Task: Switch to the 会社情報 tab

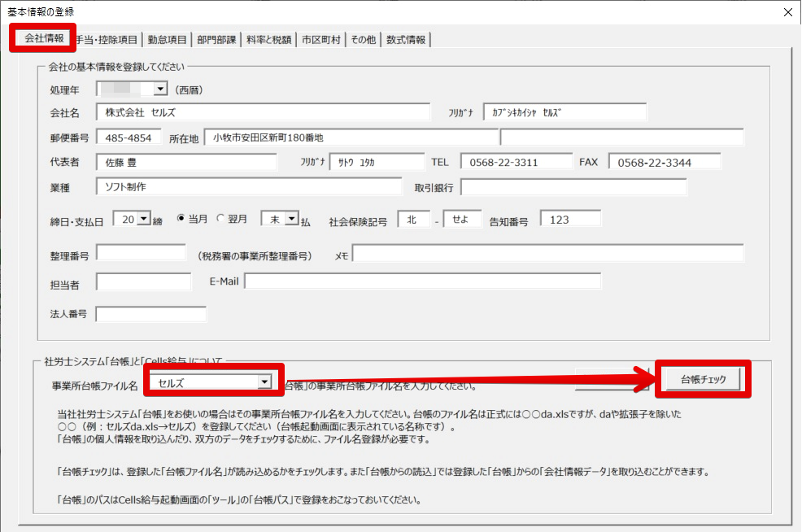Action: click(x=43, y=38)
